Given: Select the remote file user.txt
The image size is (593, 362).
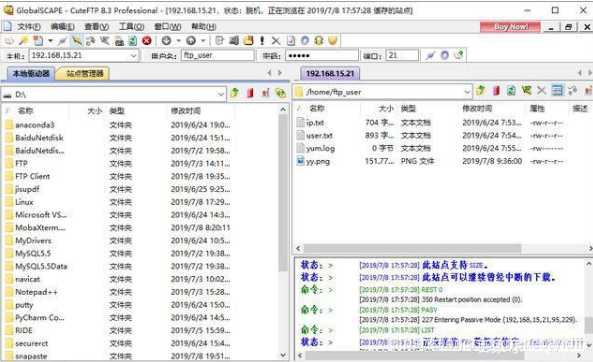Looking at the screenshot, I should click(x=319, y=135).
